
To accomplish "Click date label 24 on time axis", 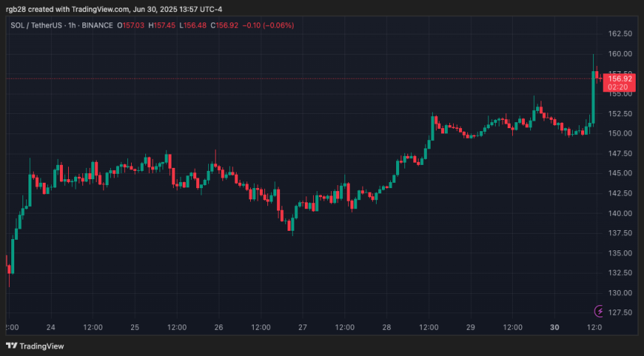I will tap(51, 328).
